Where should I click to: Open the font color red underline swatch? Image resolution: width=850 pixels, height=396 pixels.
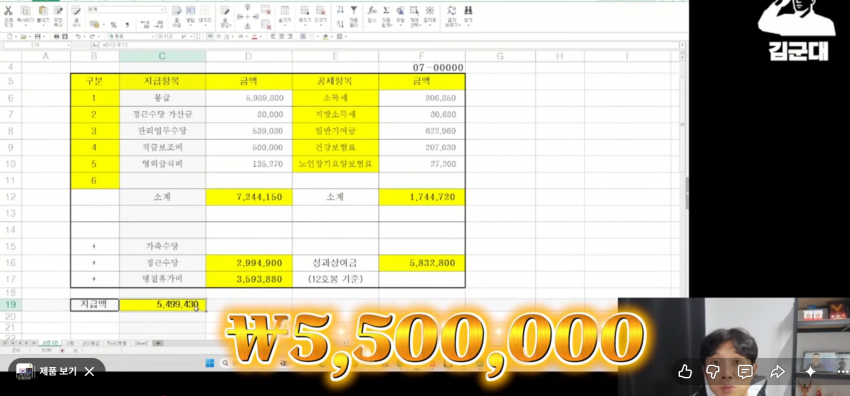click(x=254, y=36)
